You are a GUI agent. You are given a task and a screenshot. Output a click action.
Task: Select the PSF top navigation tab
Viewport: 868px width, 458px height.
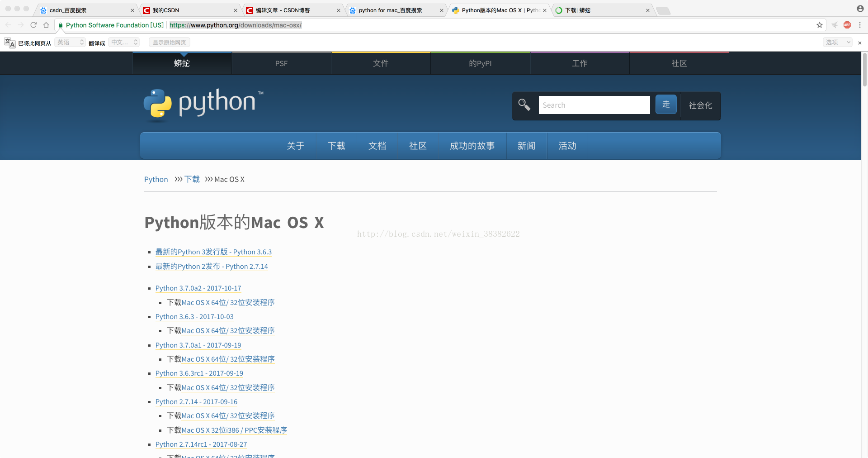coord(281,63)
